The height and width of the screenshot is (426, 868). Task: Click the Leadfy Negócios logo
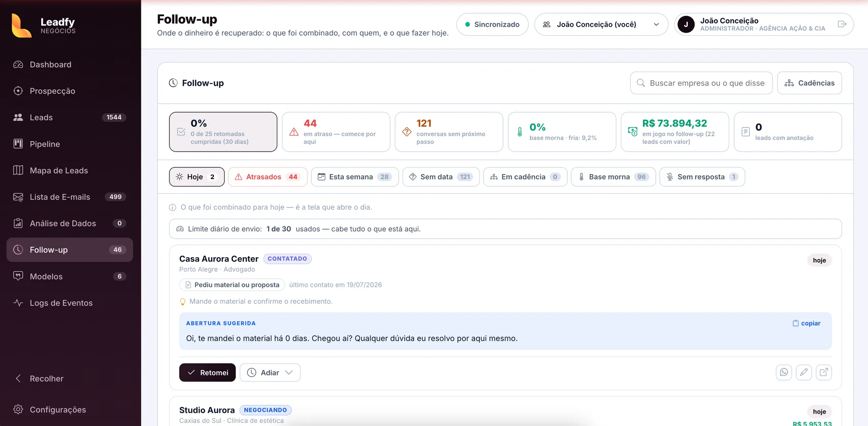click(x=43, y=24)
